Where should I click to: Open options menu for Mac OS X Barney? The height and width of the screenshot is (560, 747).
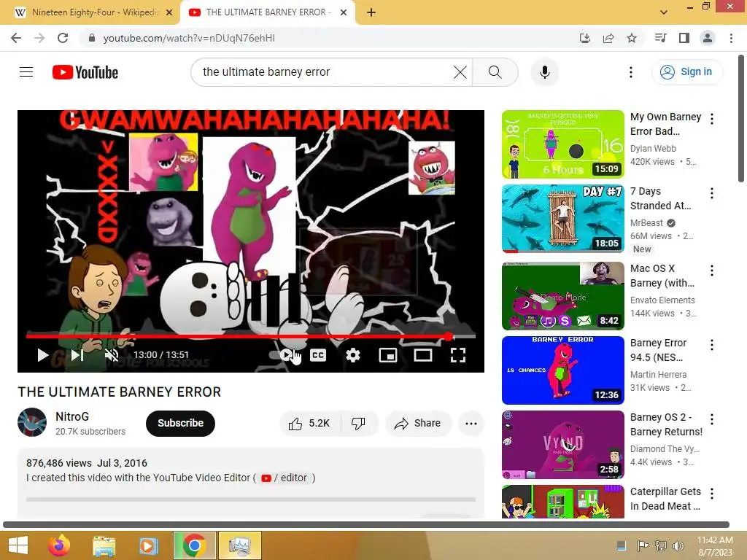pyautogui.click(x=712, y=271)
